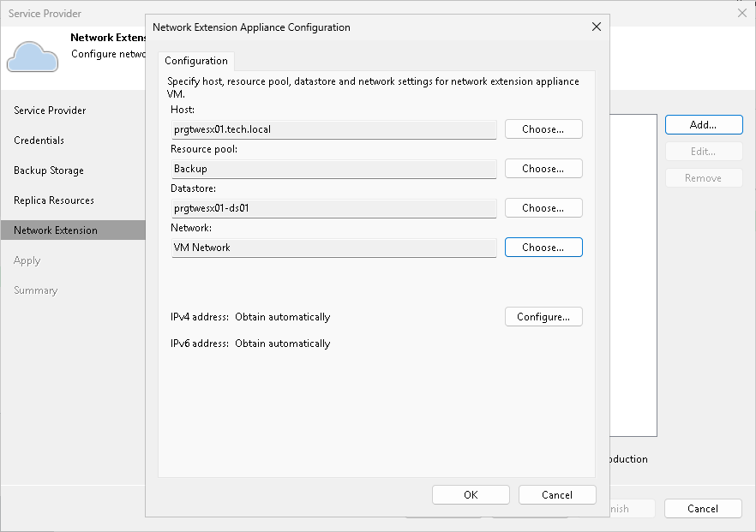756x532 pixels.
Task: Add a new network extension appliance
Action: pos(703,124)
